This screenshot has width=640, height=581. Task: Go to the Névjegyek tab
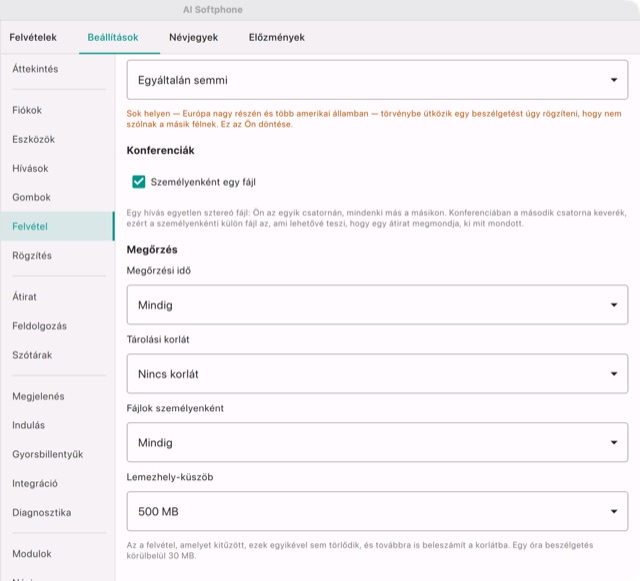point(193,38)
